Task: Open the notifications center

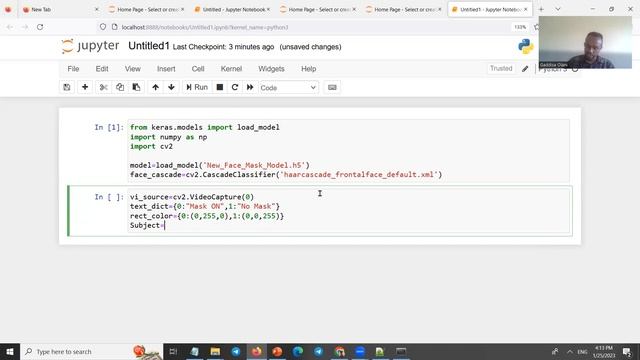Action: [627, 351]
